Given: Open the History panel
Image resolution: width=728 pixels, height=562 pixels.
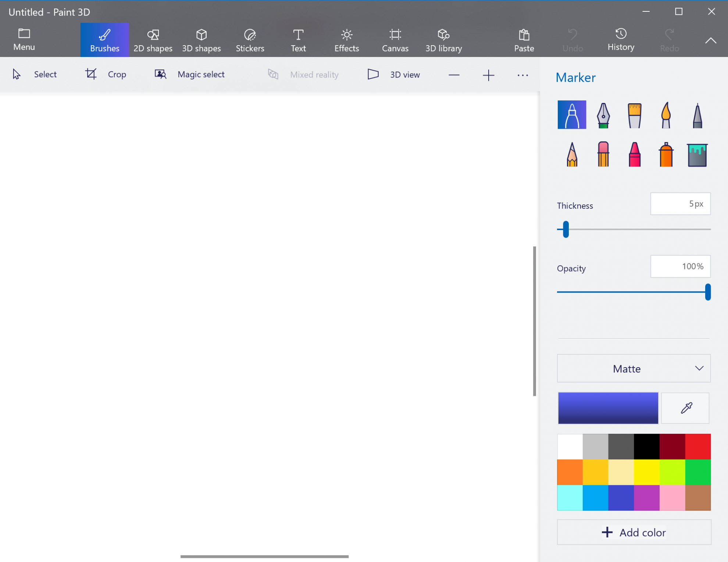Looking at the screenshot, I should [x=621, y=39].
